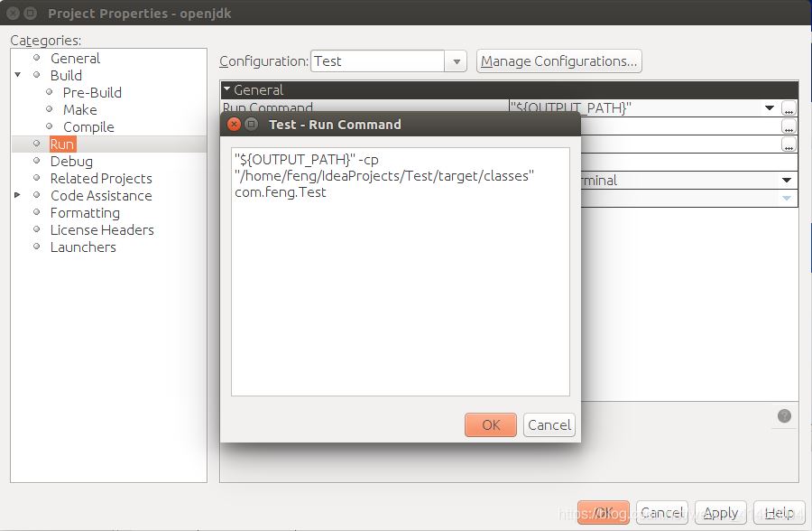Select the Make category

79,110
